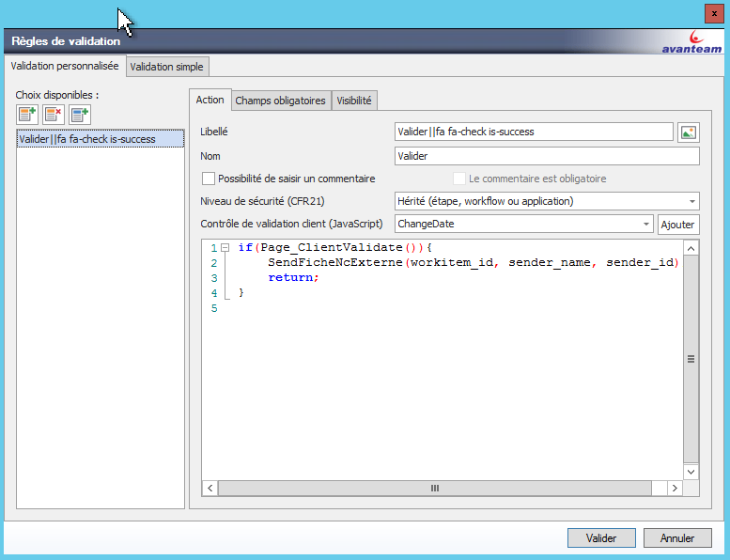
Task: Tick Le commentaire est obligatoire checkbox
Action: coord(459,179)
